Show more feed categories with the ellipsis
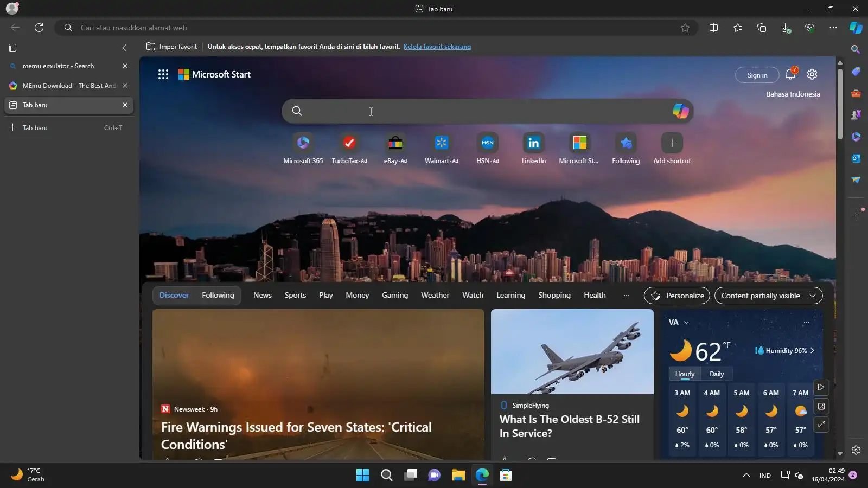868x488 pixels. 627,296
